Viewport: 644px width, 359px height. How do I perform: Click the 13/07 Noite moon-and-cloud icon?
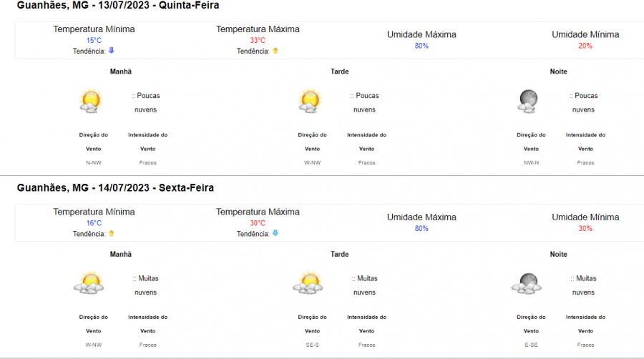point(528,101)
